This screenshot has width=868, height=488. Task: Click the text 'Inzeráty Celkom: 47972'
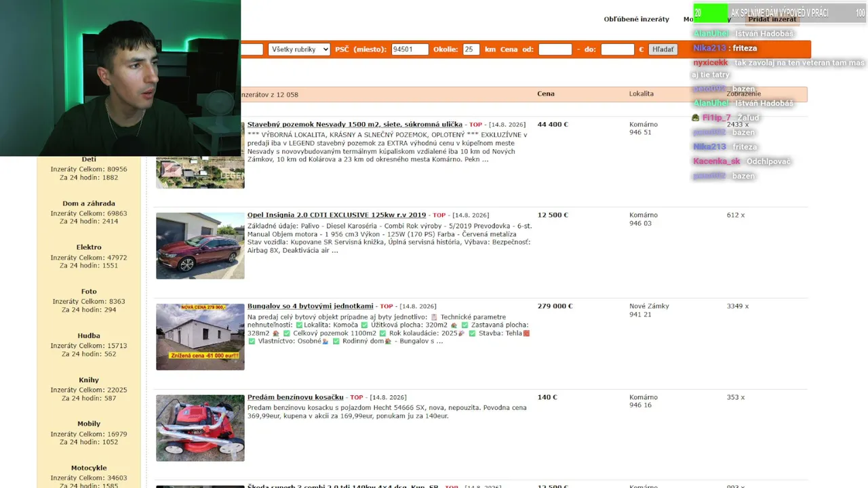pyautogui.click(x=89, y=258)
